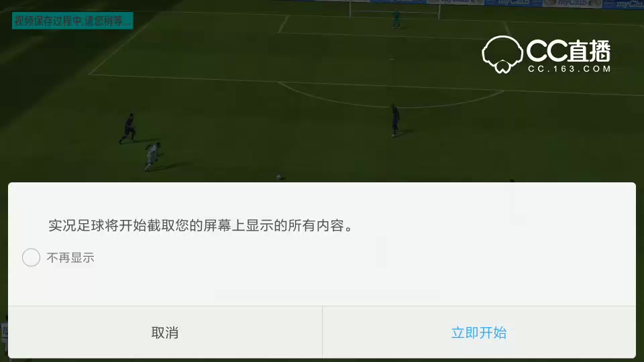This screenshot has width=644, height=362.
Task: Tap the 取消 button
Action: (x=165, y=333)
